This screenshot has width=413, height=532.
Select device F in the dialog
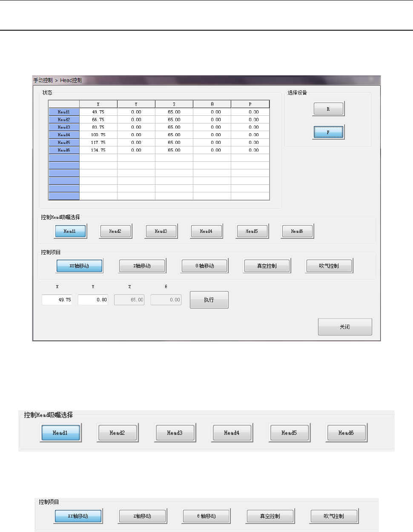328,132
